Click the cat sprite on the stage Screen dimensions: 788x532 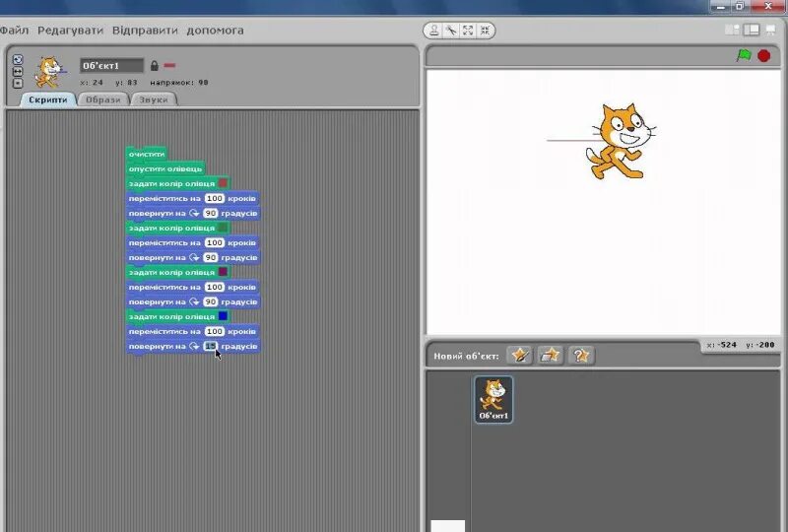tap(621, 141)
